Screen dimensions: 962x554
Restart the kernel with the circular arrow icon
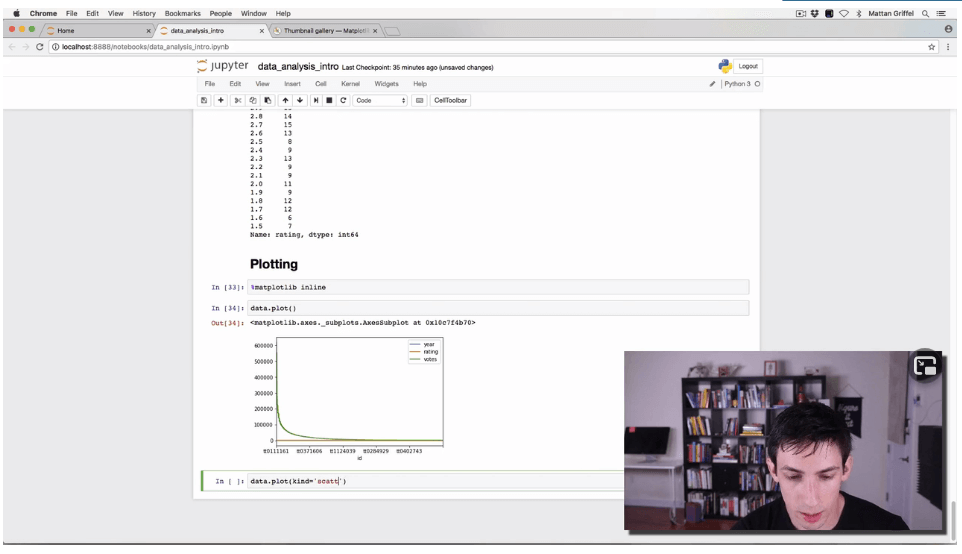pos(344,101)
